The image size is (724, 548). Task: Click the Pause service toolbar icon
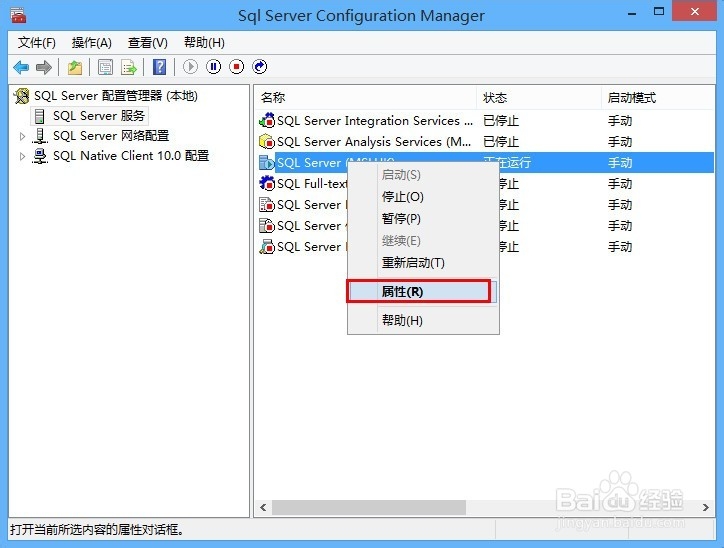click(x=213, y=67)
